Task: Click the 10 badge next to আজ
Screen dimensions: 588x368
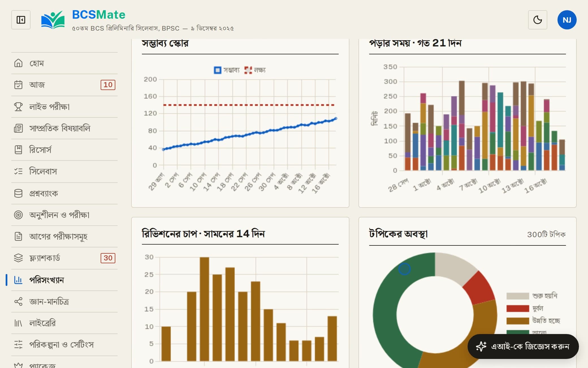Action: click(108, 85)
